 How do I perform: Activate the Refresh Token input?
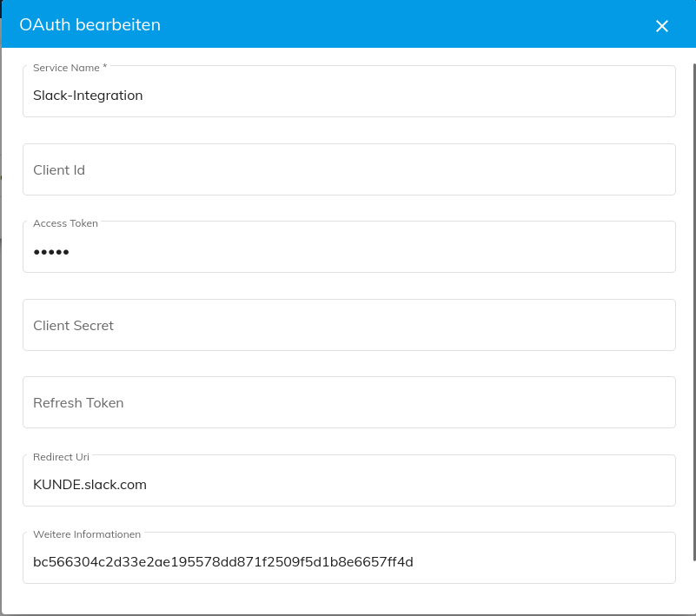(x=348, y=402)
